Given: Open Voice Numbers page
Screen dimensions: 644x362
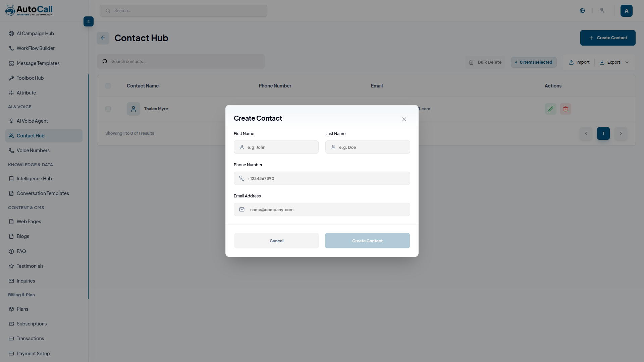Looking at the screenshot, I should (x=44, y=150).
